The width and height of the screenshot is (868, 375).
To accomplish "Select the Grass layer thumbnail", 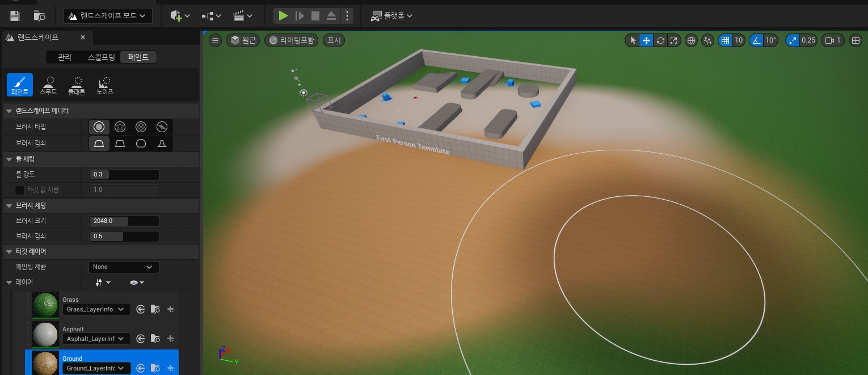I will pyautogui.click(x=45, y=305).
